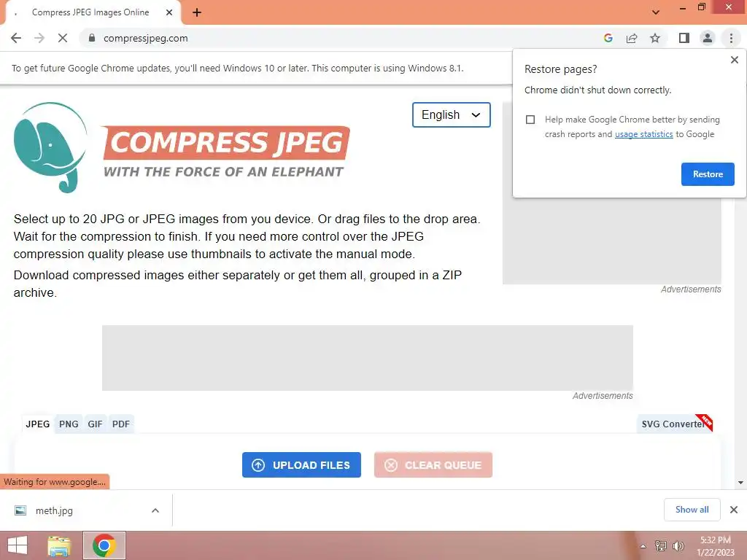Image resolution: width=747 pixels, height=560 pixels.
Task: Click the Windows 10 update notice text
Action: pyautogui.click(x=237, y=68)
